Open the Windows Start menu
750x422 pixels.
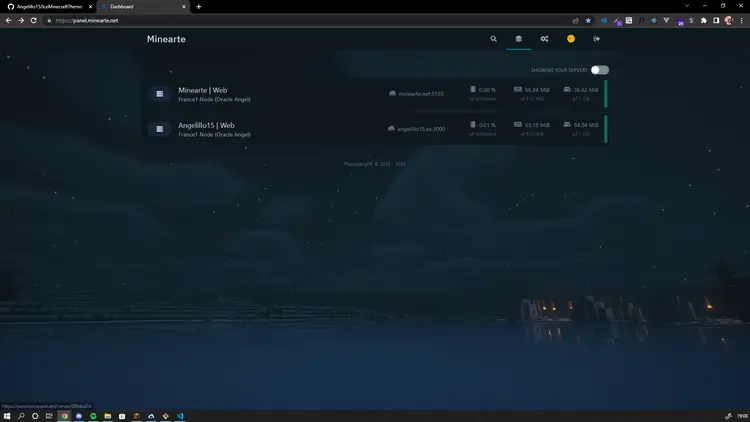point(7,416)
